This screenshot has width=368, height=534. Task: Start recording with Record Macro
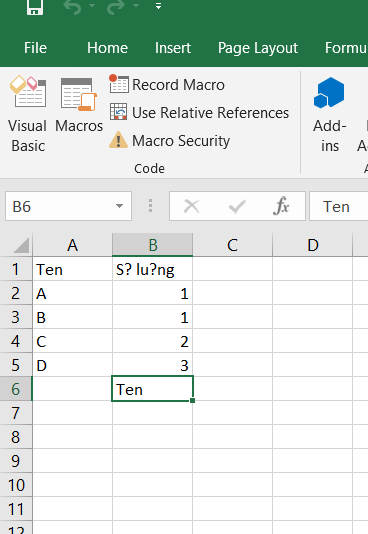coord(167,84)
